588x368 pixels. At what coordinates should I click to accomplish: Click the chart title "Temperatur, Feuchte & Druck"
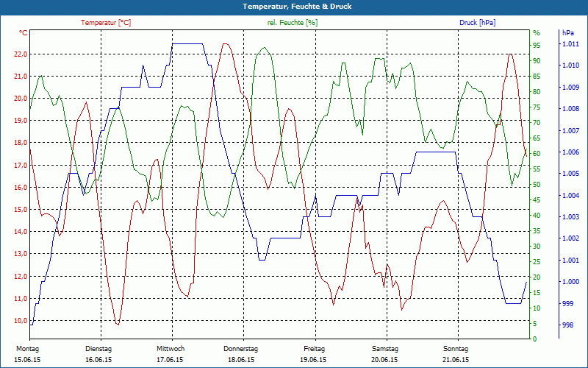point(297,7)
